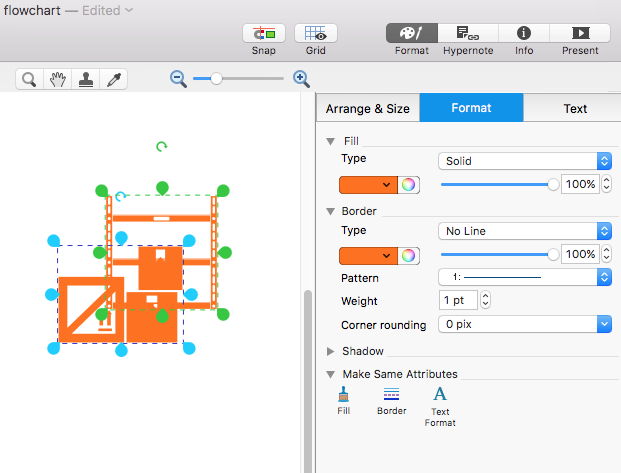Select the magnifier zoom tool
The image size is (621, 473).
point(30,79)
